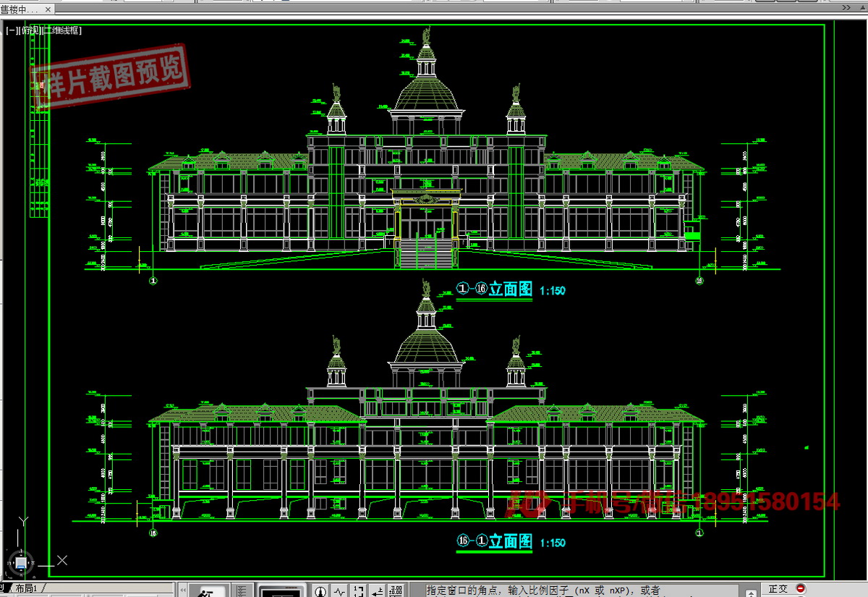Switch to the 布局1 layout tab
The width and height of the screenshot is (868, 597).
tap(30, 588)
